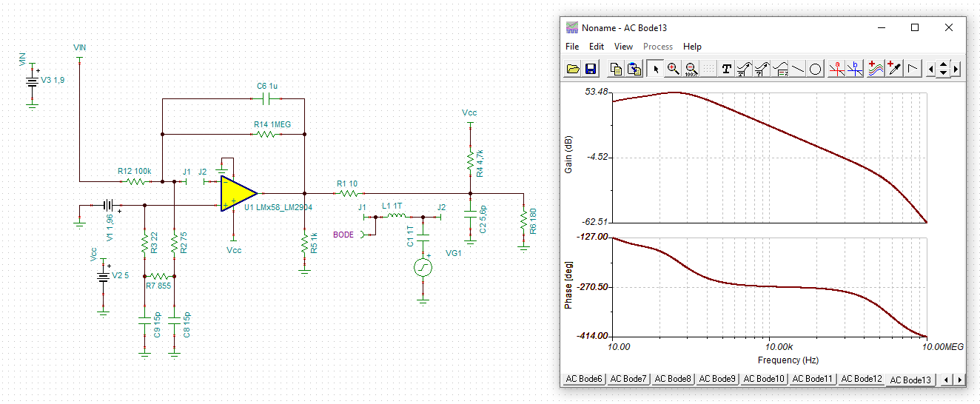The width and height of the screenshot is (980, 404).
Task: Select label U1 LMx58_LM2904
Action: tap(278, 208)
